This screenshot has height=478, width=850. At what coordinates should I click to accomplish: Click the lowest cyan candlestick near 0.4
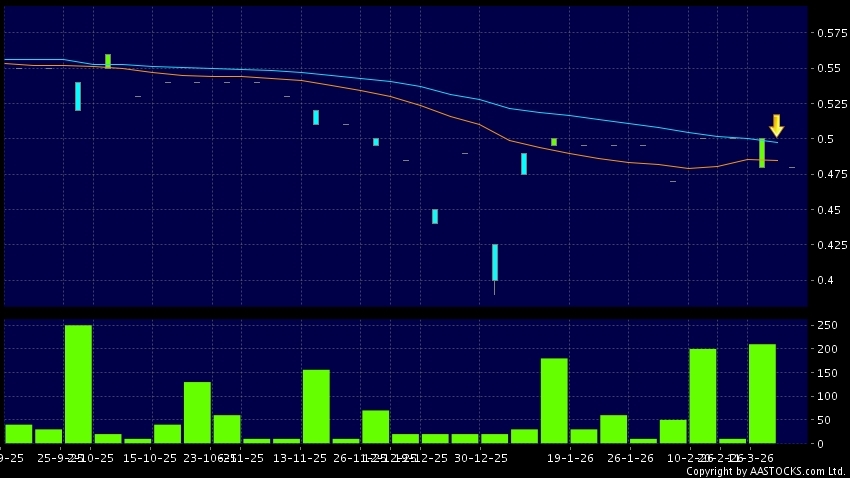pyautogui.click(x=494, y=262)
